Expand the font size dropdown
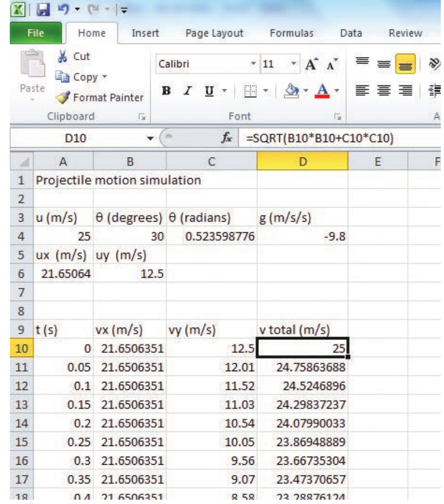Screen dimensions: 444x504 pos(293,63)
